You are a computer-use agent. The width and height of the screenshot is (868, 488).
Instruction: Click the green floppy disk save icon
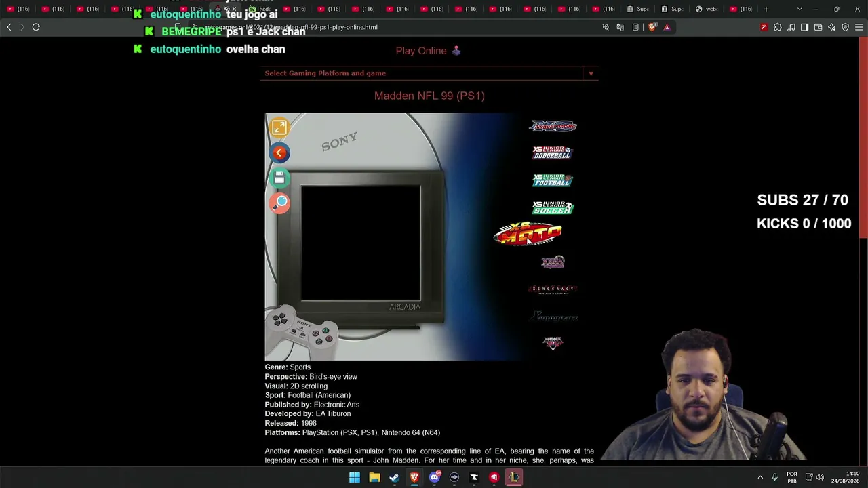pos(279,178)
